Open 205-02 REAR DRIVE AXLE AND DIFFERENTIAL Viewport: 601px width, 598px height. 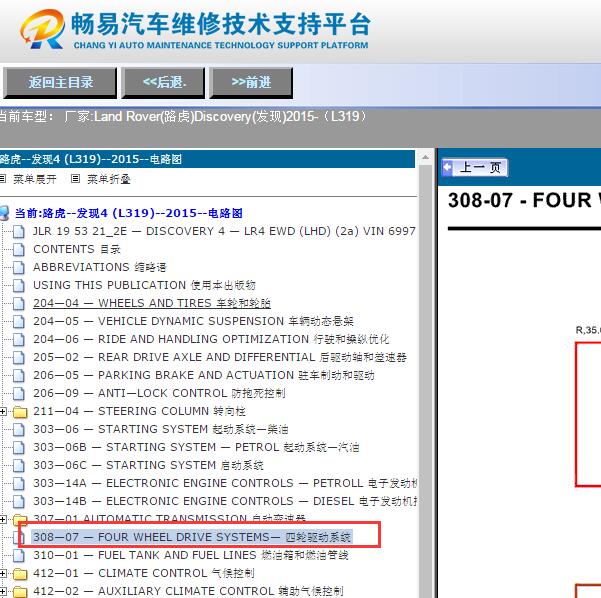(220, 357)
